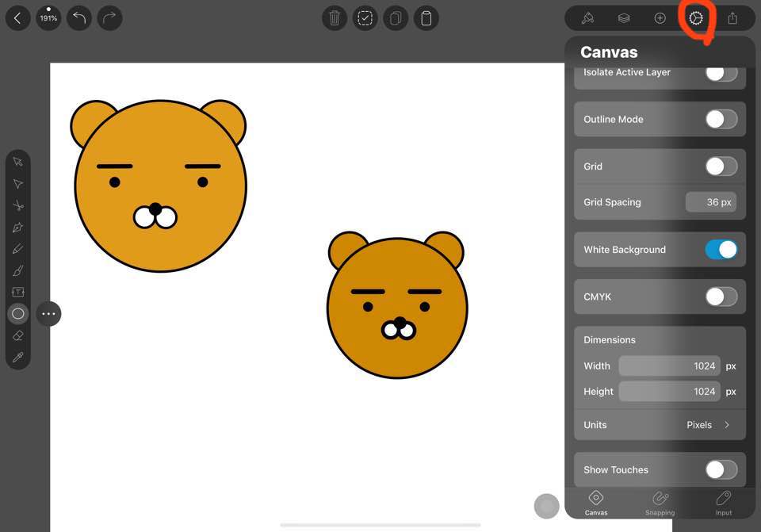Select the Eraser tool

pos(18,335)
